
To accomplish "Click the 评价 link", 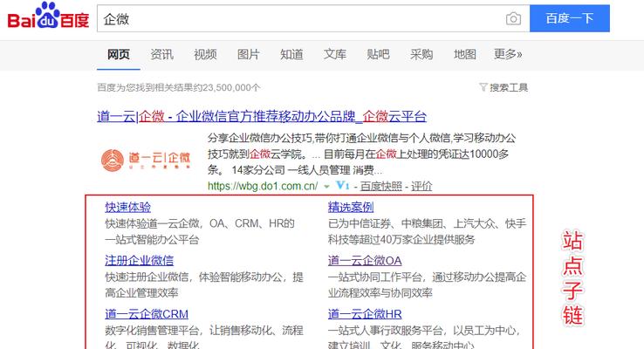I will (421, 187).
